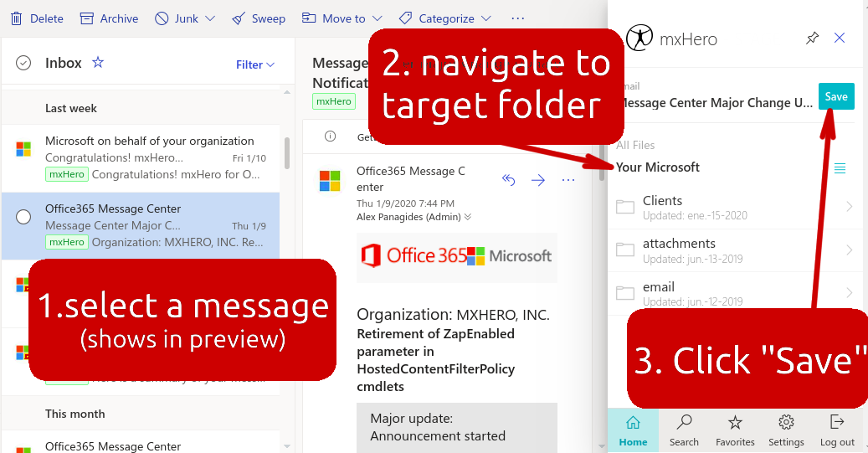Click the Save button in mxHero

click(836, 96)
